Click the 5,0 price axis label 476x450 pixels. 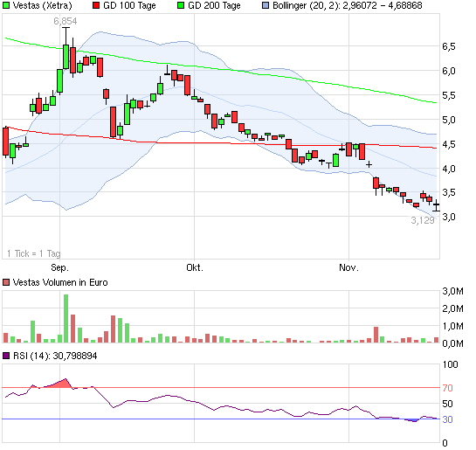[449, 120]
